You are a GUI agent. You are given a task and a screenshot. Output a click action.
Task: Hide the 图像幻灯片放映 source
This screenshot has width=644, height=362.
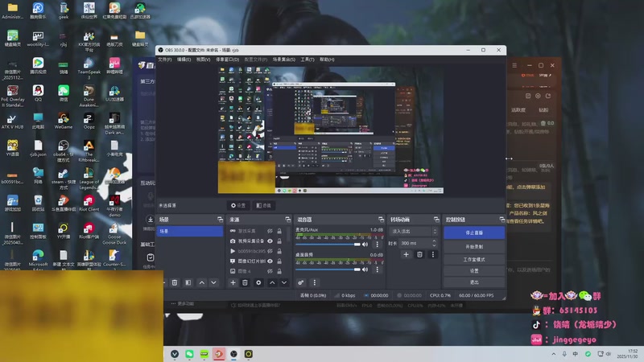[270, 261]
